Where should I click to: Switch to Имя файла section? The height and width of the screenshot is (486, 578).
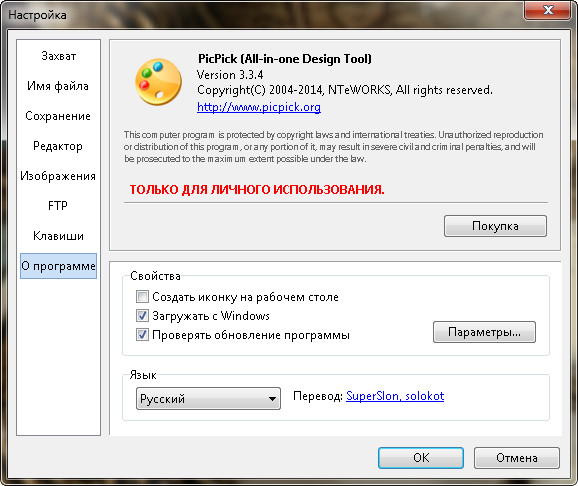[x=58, y=86]
